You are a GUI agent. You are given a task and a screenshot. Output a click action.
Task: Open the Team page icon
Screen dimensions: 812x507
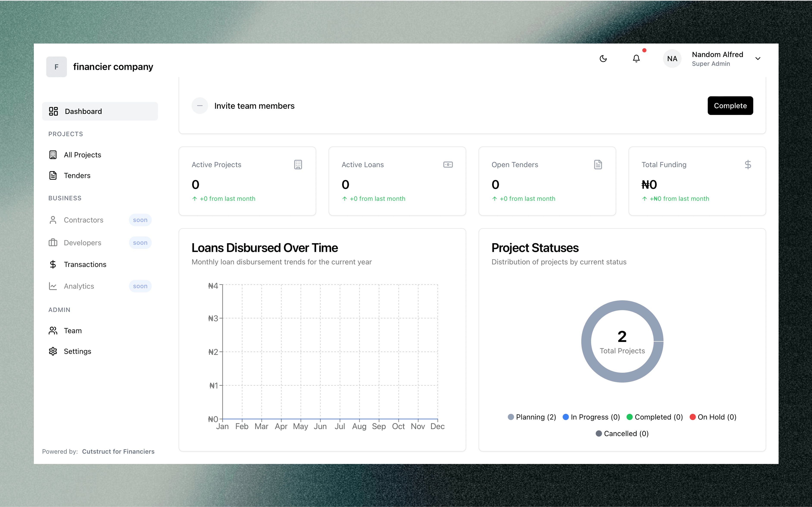tap(53, 331)
